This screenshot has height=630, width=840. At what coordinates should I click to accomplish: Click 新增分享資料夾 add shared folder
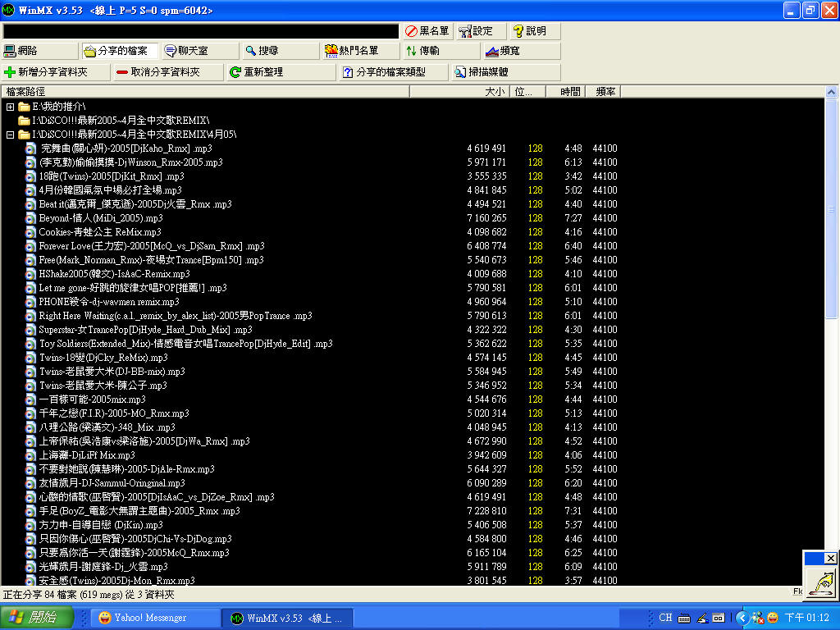pos(57,72)
